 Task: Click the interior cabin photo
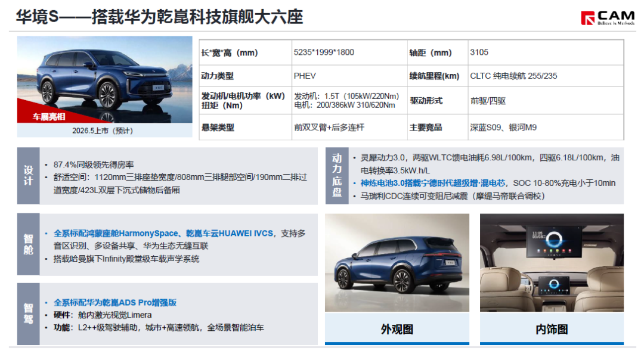point(552,262)
